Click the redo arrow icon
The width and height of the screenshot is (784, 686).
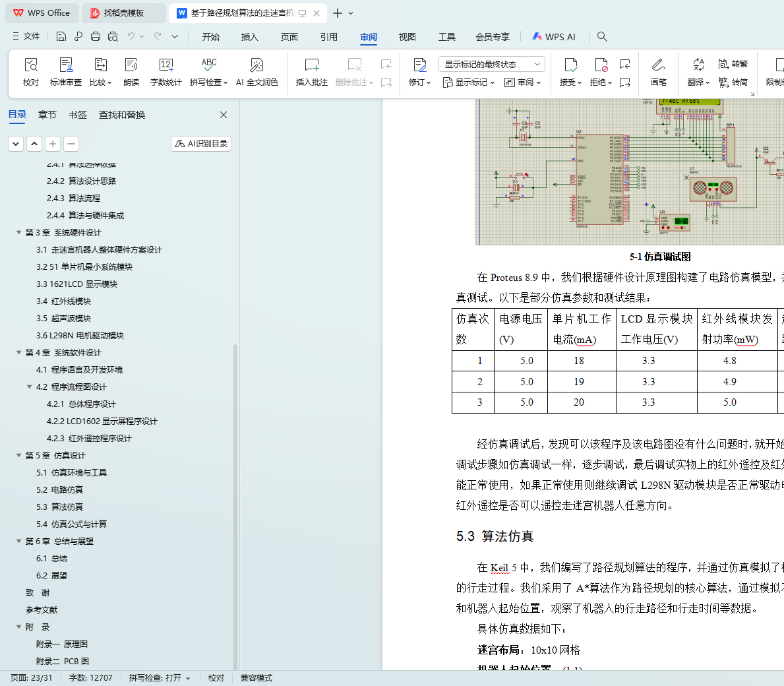[158, 36]
